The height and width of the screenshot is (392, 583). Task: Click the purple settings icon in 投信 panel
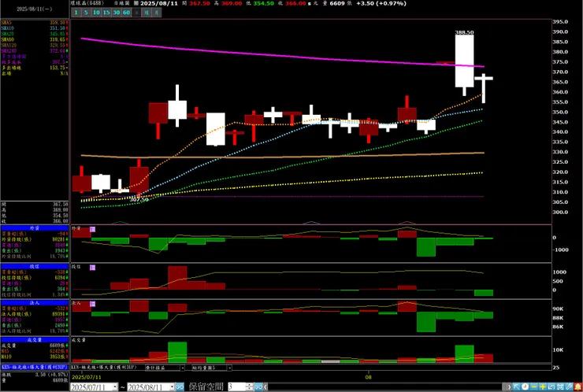(93, 268)
